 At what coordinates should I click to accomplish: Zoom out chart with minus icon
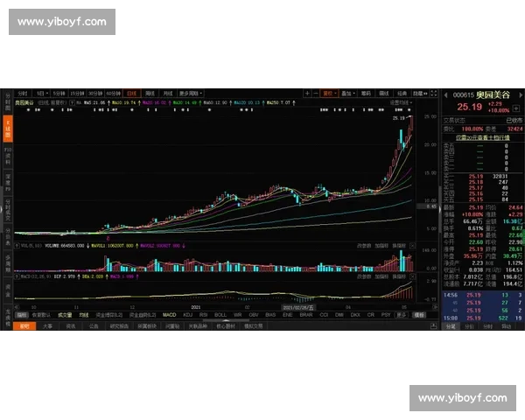coord(315,94)
